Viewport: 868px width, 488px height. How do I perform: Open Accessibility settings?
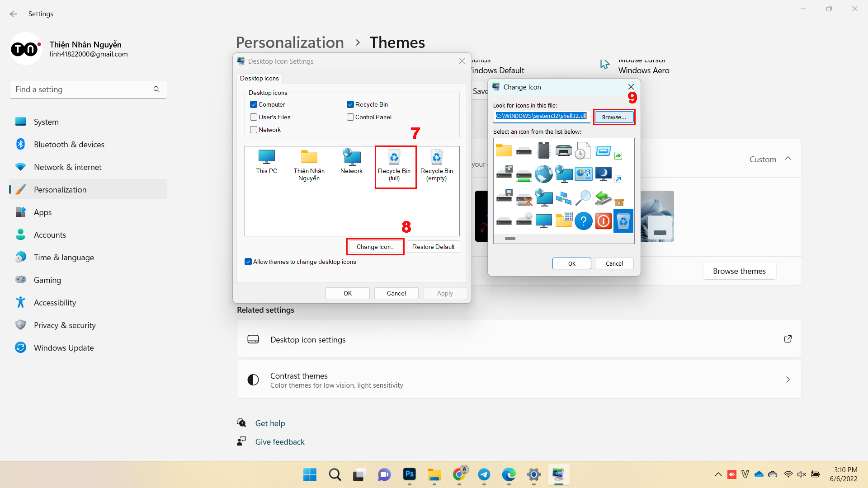[88, 302]
